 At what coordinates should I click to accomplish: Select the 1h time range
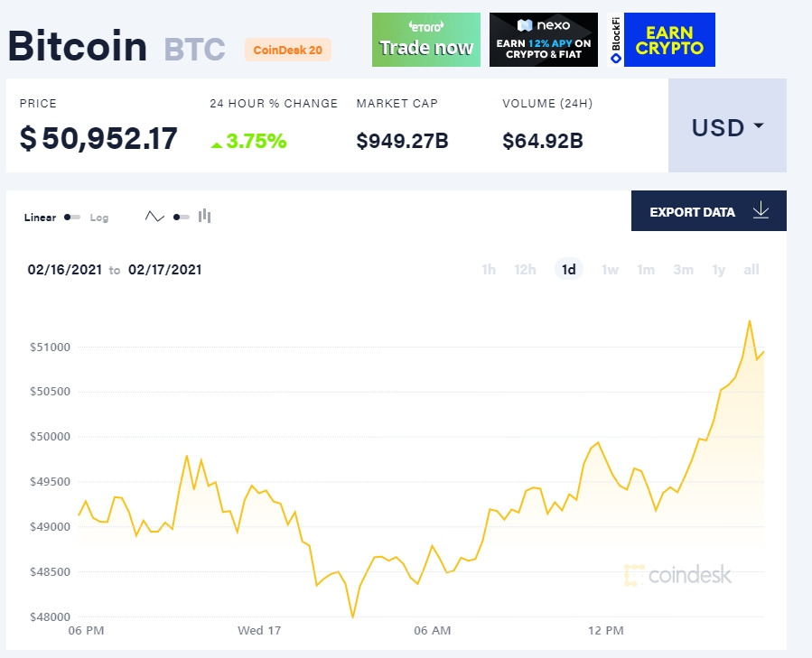[x=489, y=270]
